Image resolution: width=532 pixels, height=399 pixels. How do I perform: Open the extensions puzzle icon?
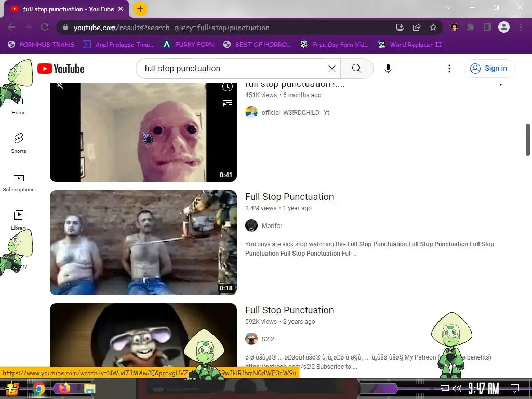pos(471,27)
